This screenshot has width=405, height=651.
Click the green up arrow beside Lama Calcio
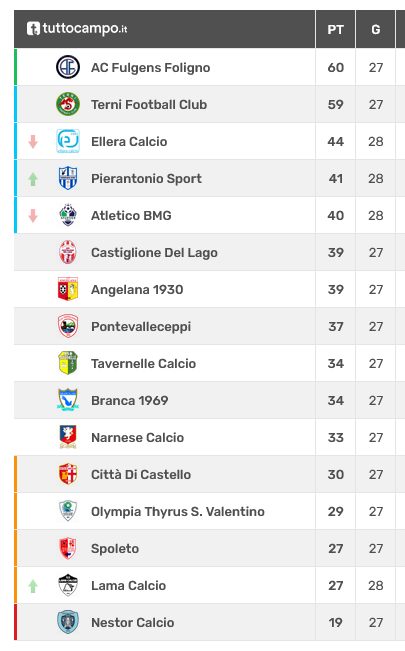[x=33, y=586]
